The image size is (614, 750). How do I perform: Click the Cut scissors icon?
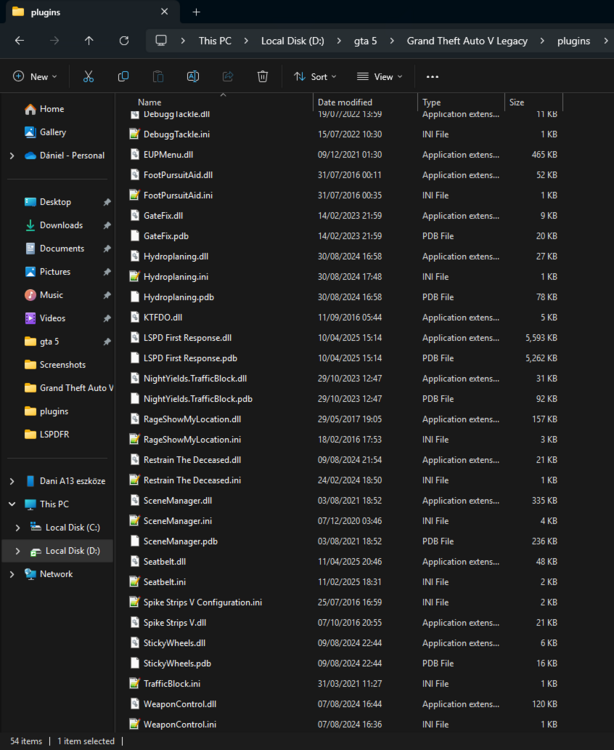pyautogui.click(x=88, y=77)
